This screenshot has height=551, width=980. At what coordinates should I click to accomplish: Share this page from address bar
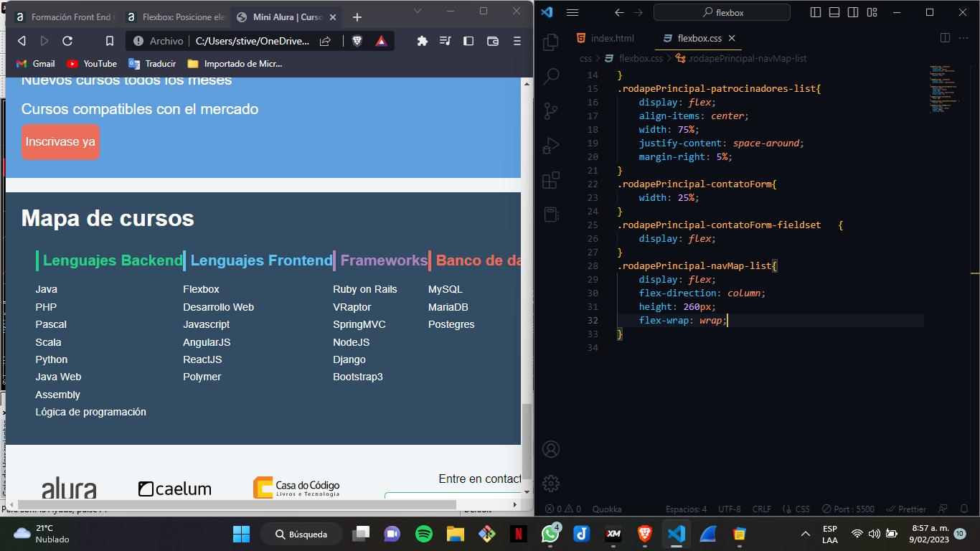pos(325,41)
